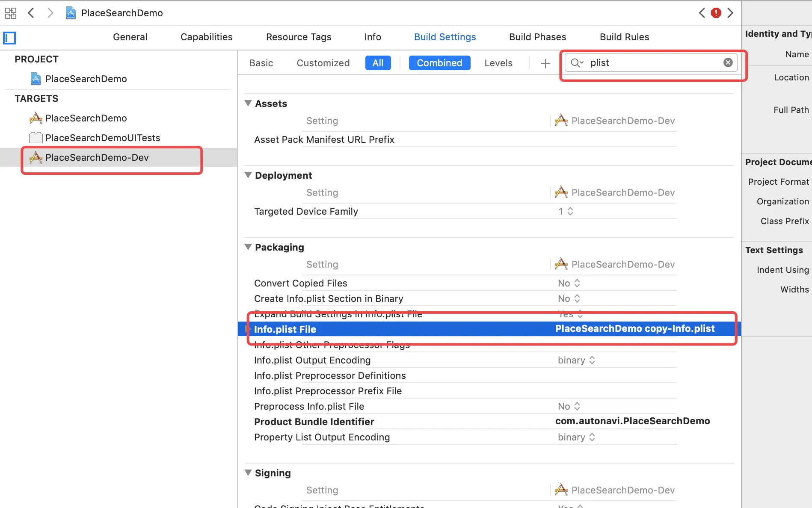
Task: Change Convert Copied Files value
Action: pyautogui.click(x=569, y=284)
